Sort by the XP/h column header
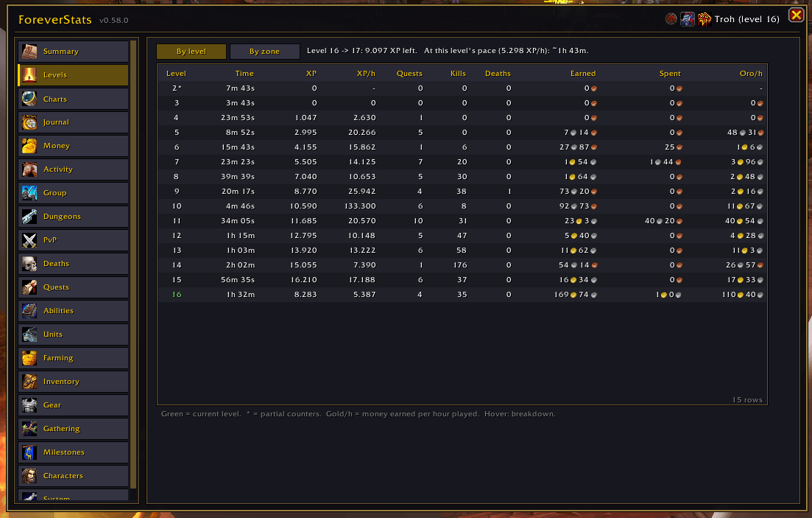 (366, 74)
